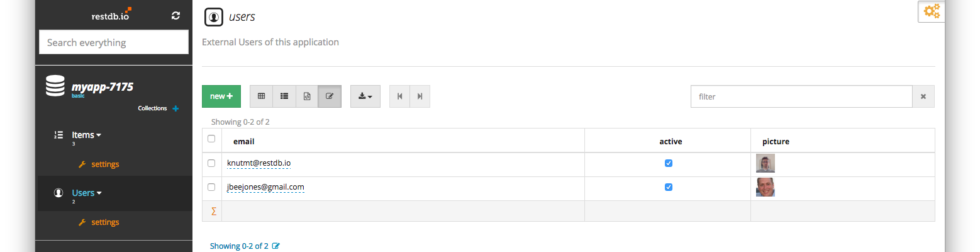The height and width of the screenshot is (252, 980).
Task: Switch to list view icon
Action: (x=284, y=96)
